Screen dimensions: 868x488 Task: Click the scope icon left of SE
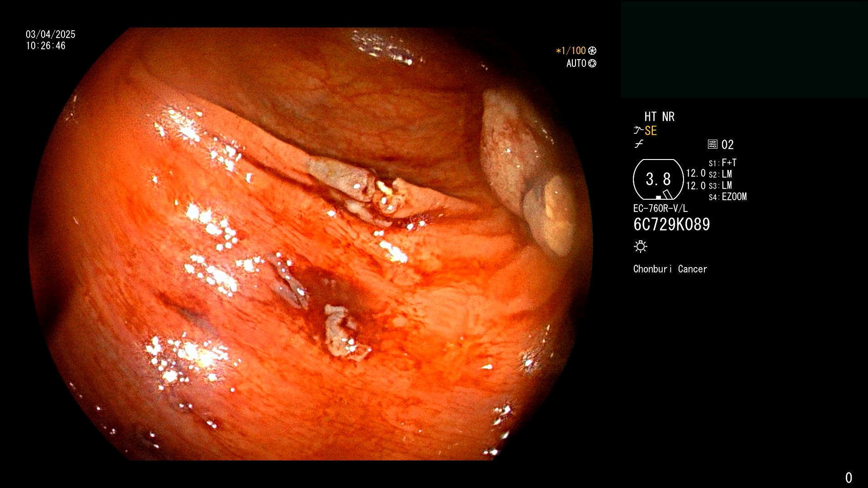(x=638, y=130)
